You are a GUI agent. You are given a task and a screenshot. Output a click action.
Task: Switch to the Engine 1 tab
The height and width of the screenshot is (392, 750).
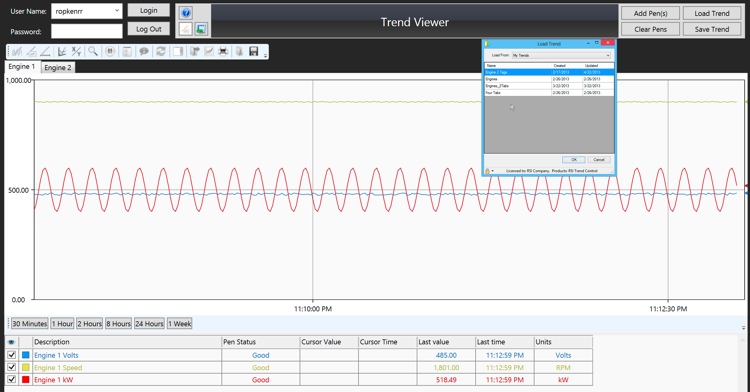[22, 66]
